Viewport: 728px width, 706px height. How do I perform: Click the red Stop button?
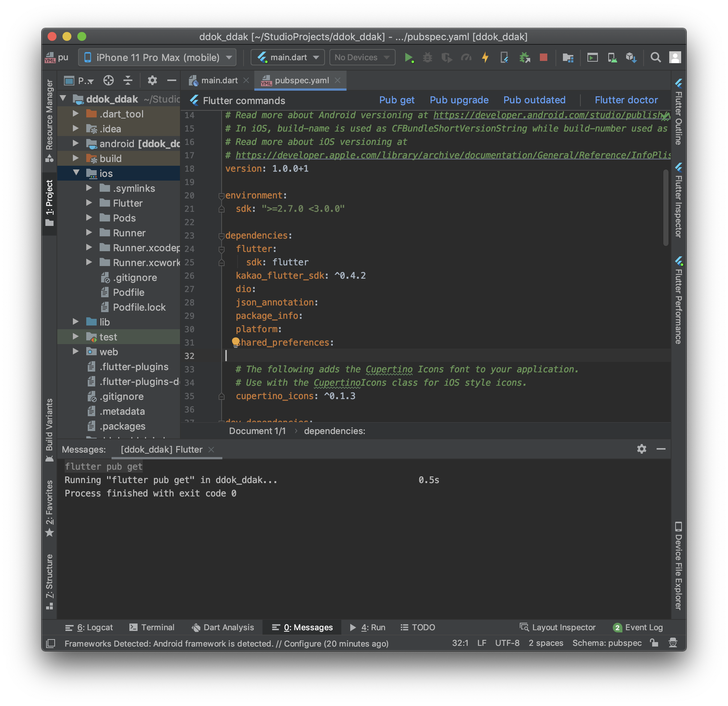pyautogui.click(x=543, y=58)
